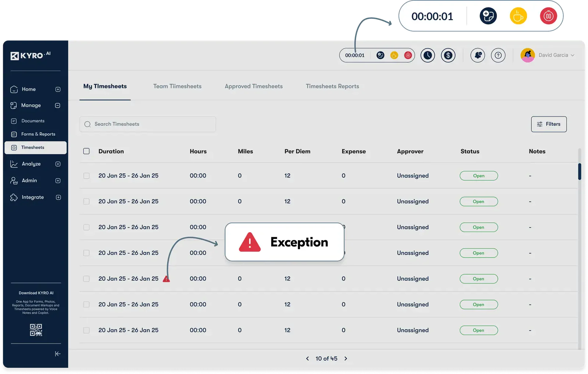Collapse the sidebar with the arrow icon

point(58,354)
